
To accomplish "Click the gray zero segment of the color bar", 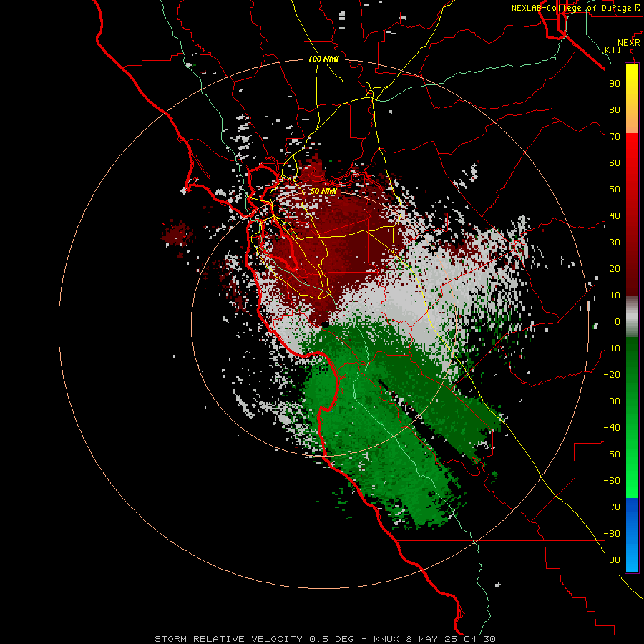I will point(632,317).
